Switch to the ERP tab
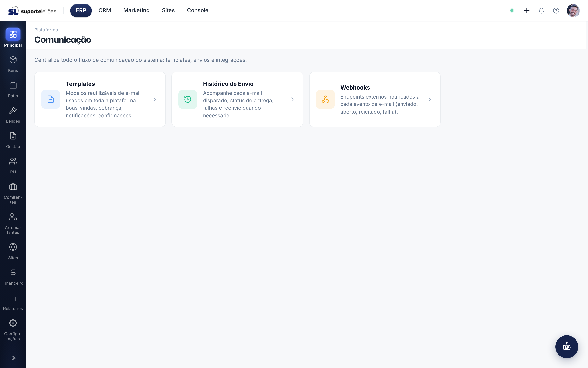588x368 pixels. (81, 10)
